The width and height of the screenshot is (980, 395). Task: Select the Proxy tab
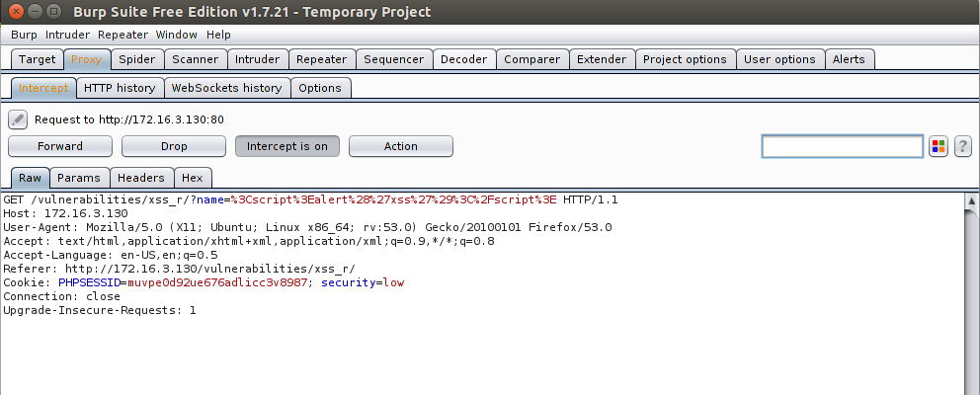(x=86, y=59)
